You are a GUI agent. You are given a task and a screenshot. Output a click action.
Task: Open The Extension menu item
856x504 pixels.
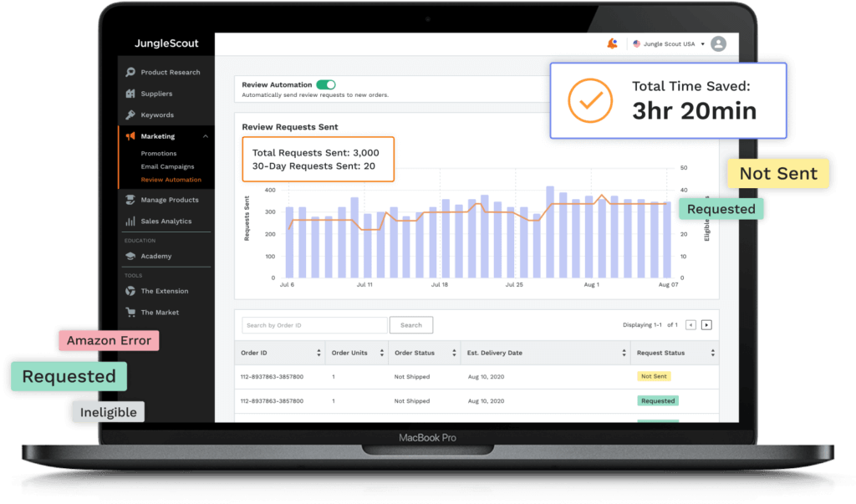pos(166,291)
